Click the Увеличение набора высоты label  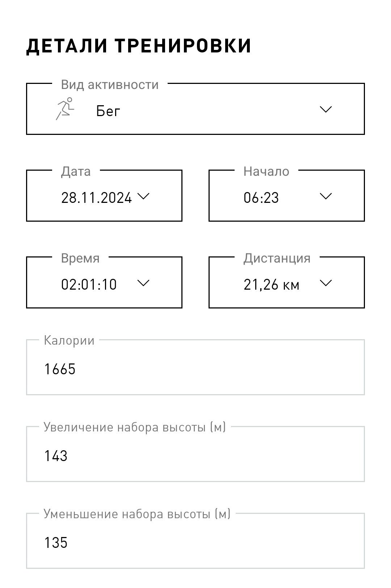[135, 427]
